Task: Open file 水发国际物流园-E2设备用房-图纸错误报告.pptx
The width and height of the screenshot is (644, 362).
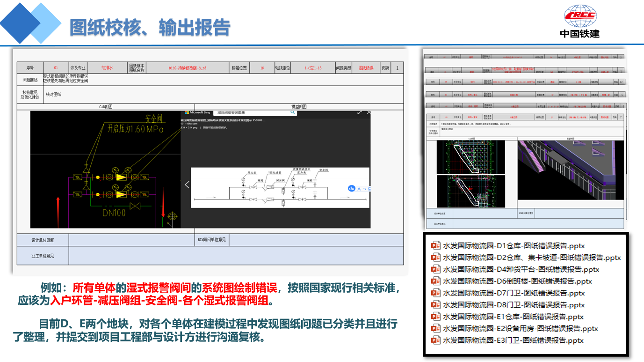Action: (x=521, y=328)
